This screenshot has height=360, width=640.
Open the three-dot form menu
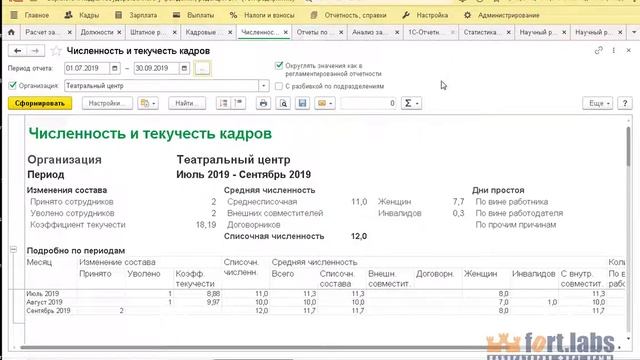click(613, 50)
